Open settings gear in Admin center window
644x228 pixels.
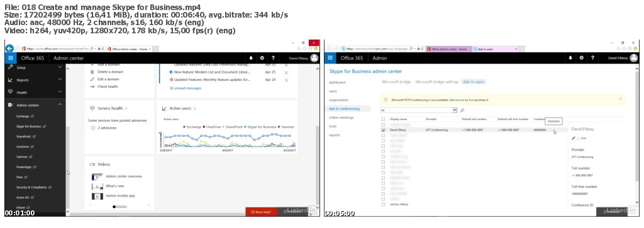(x=262, y=58)
